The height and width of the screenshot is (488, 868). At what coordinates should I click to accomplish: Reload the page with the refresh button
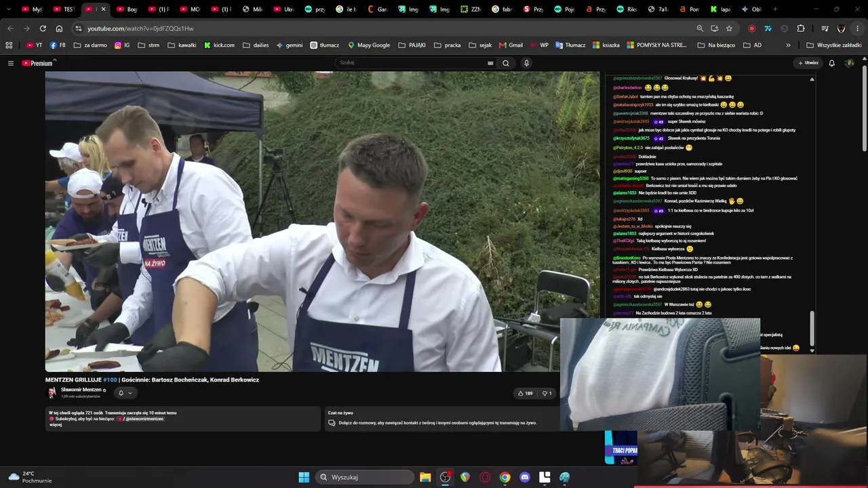[x=43, y=28]
